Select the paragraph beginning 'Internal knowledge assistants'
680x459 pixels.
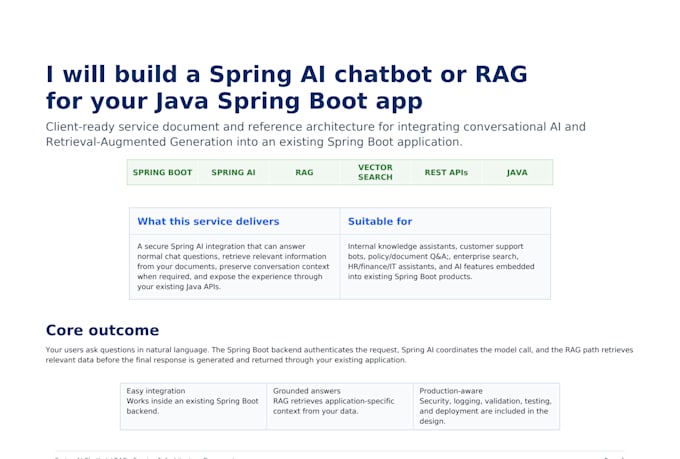(x=441, y=261)
